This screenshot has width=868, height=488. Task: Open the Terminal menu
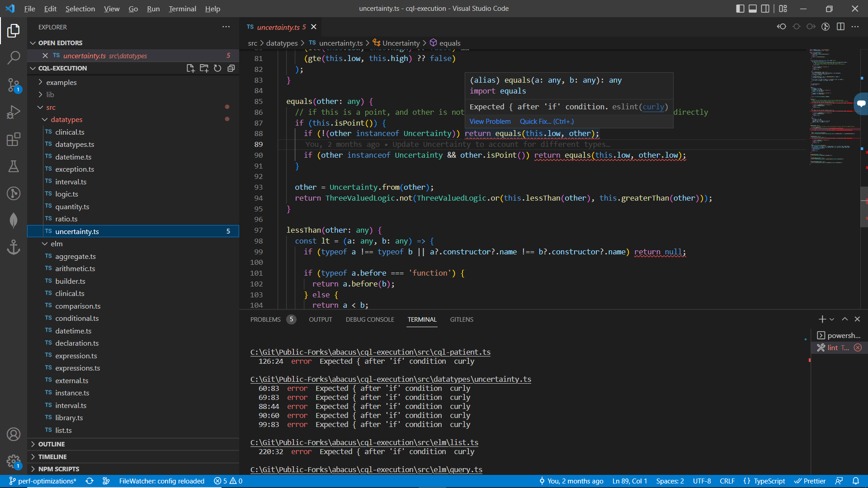(x=182, y=9)
